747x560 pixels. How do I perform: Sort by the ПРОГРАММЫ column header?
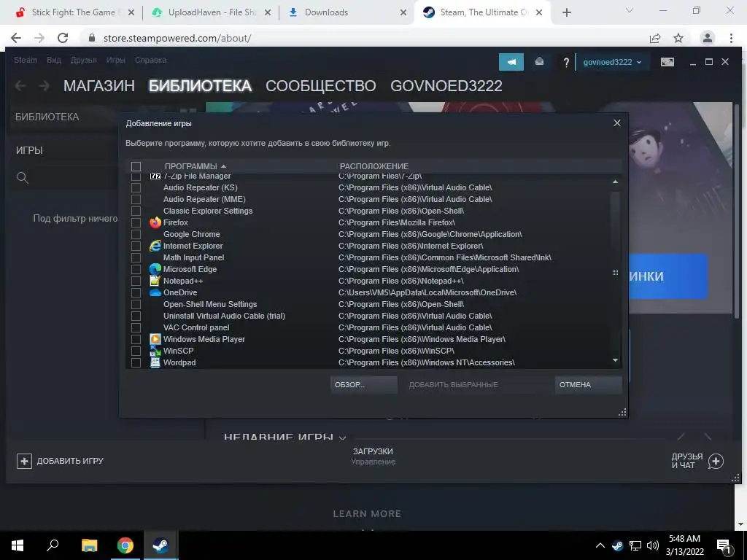(196, 166)
